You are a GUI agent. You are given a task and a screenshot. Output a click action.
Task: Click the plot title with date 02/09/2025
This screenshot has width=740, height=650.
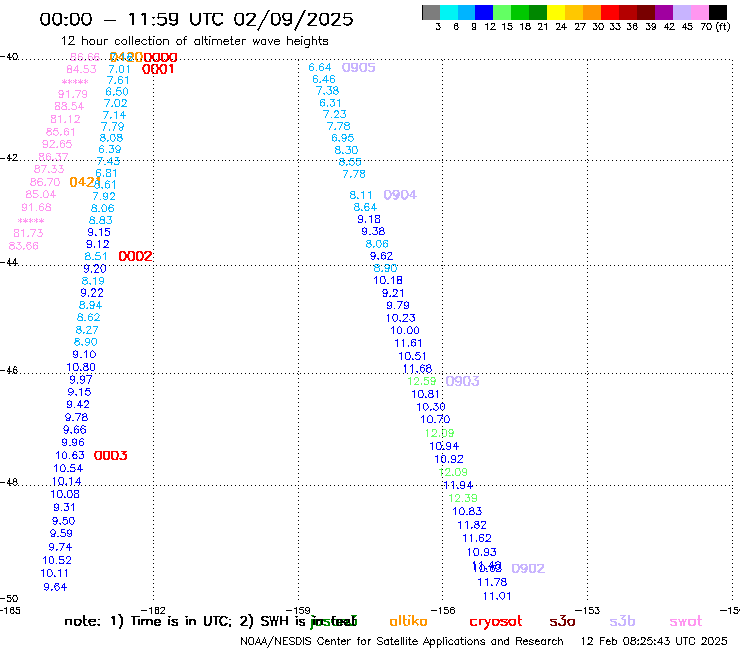196,19
